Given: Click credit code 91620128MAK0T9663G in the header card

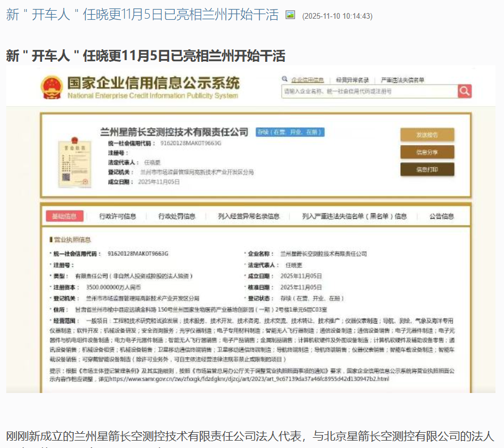Looking at the screenshot, I should (x=191, y=143).
